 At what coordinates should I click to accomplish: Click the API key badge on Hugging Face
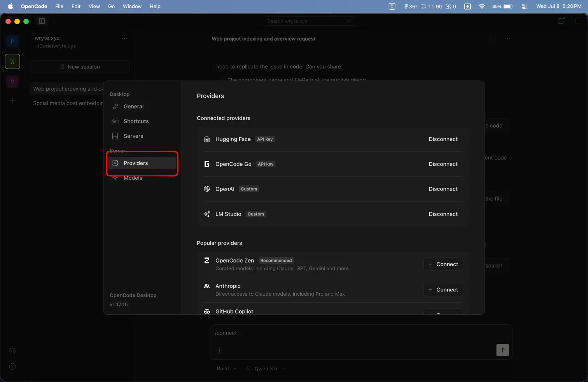pos(265,139)
